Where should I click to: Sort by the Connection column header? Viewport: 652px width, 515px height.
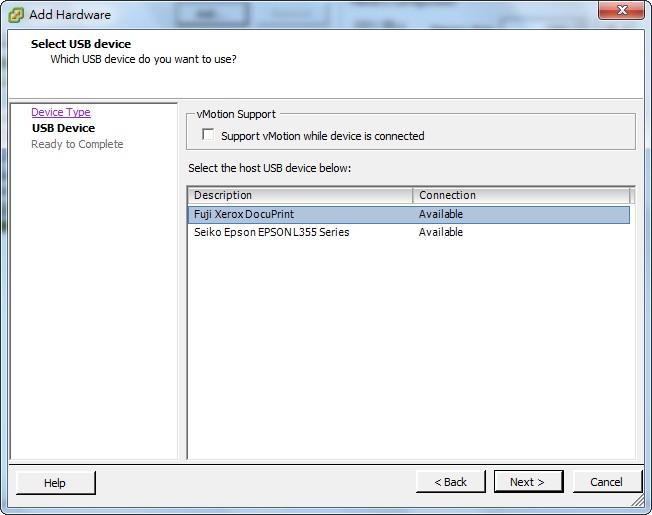point(521,195)
